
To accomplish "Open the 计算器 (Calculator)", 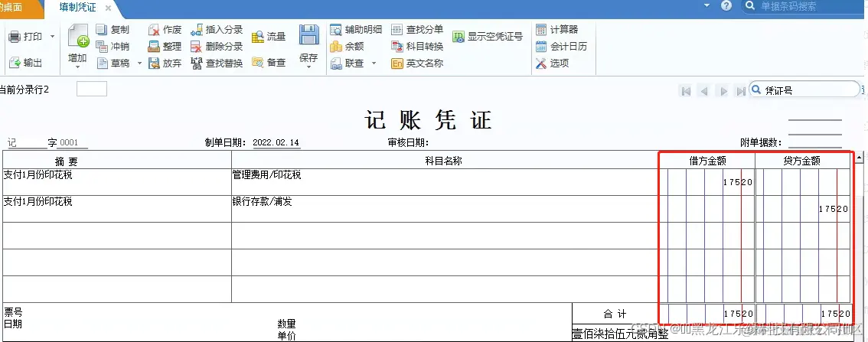I will pyautogui.click(x=556, y=30).
